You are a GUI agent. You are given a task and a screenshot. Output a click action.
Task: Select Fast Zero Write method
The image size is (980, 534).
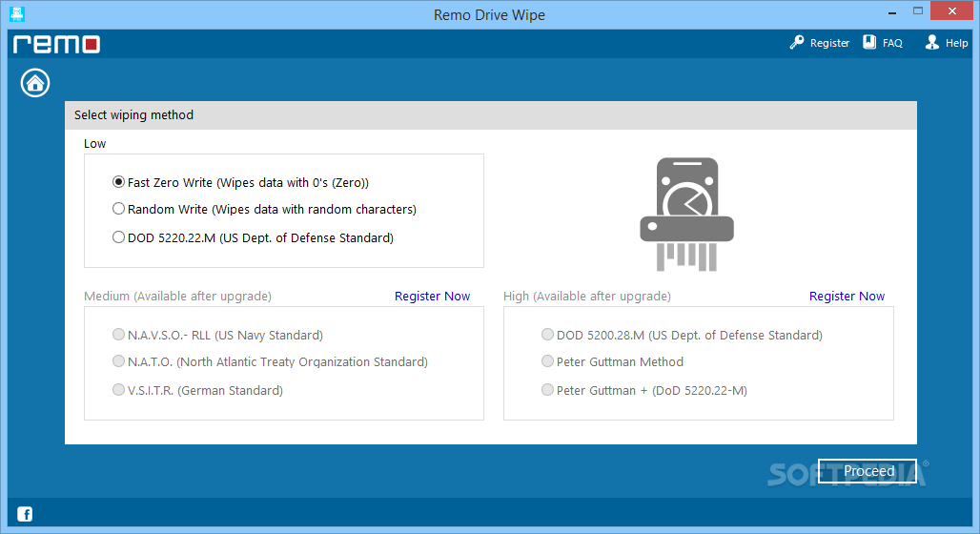(240, 182)
